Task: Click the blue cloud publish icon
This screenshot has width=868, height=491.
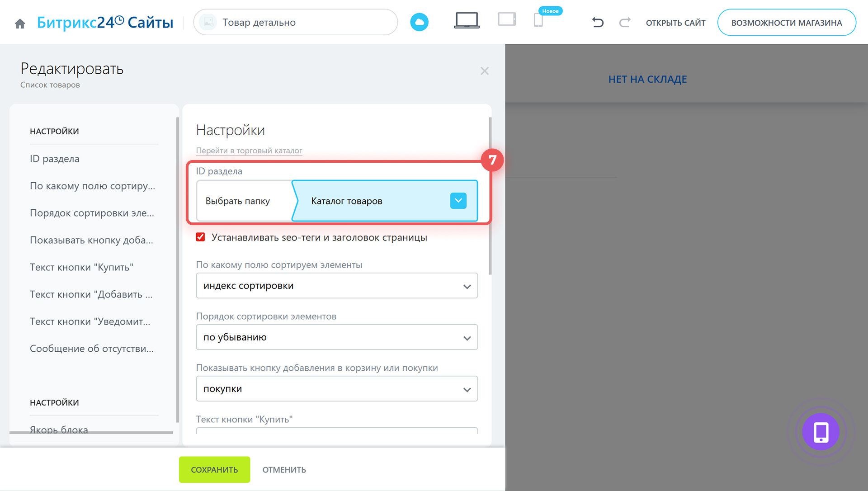Action: click(x=419, y=22)
